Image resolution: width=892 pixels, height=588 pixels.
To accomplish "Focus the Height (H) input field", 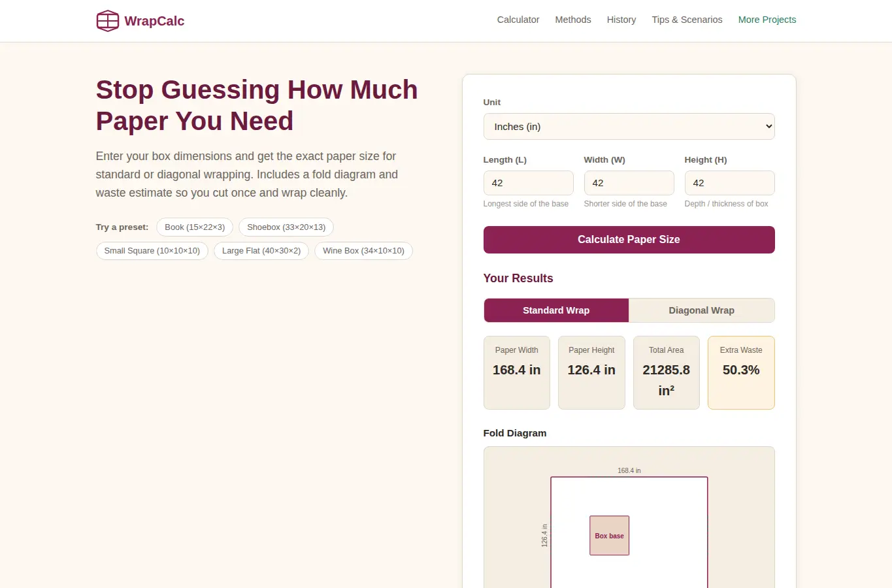I will coord(729,183).
